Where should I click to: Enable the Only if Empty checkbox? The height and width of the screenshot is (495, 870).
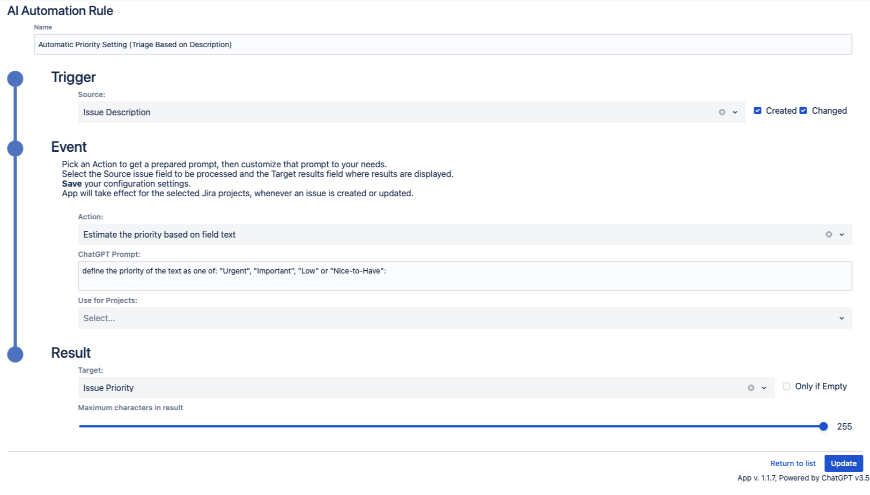[x=787, y=386]
